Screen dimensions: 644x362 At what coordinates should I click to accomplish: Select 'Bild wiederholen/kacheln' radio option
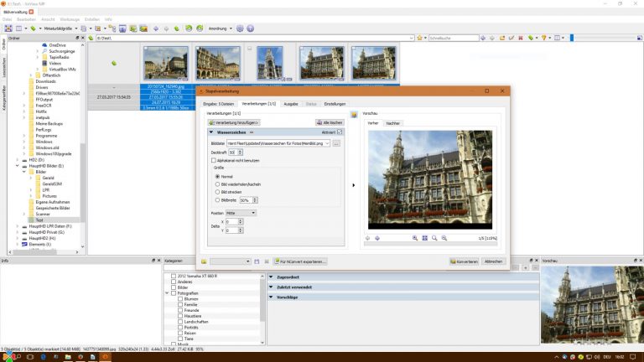pyautogui.click(x=218, y=184)
